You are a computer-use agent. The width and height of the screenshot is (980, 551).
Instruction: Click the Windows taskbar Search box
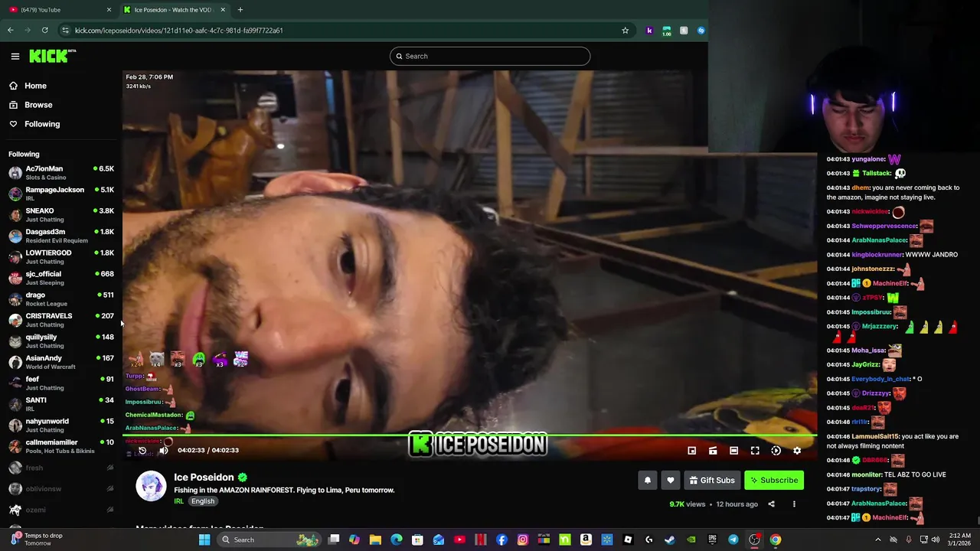tap(269, 540)
